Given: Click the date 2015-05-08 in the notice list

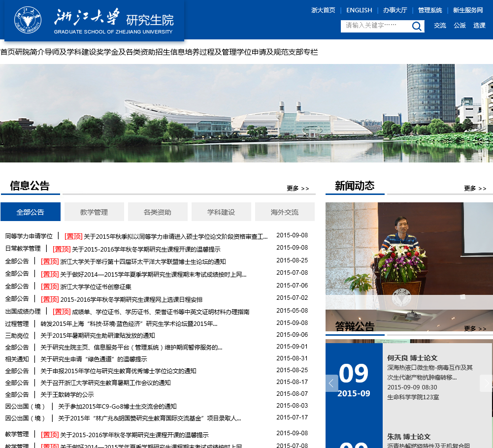Looking at the screenshot, I should (292, 311).
